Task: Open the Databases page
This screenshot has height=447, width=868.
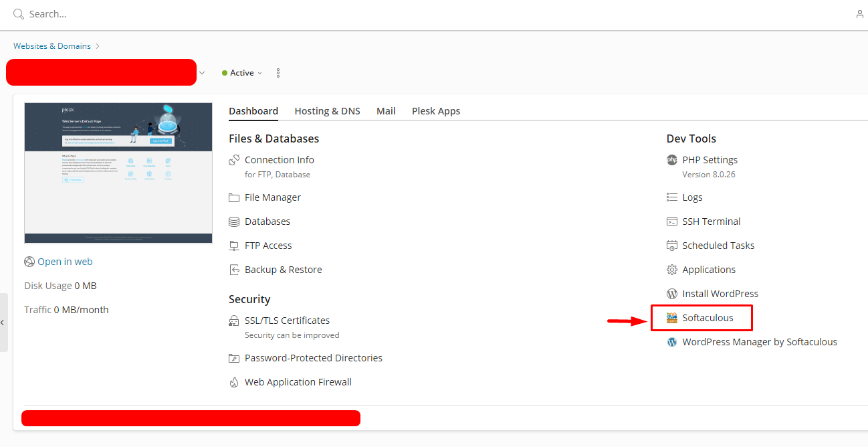Action: coord(267,221)
